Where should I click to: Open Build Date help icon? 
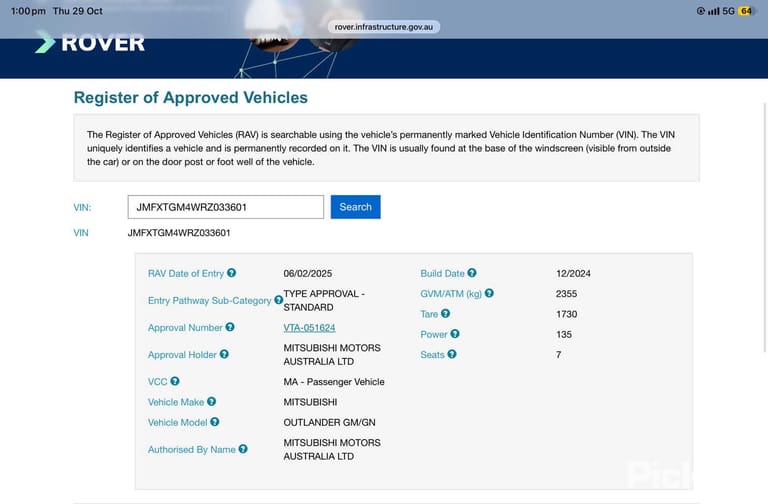pyautogui.click(x=472, y=273)
